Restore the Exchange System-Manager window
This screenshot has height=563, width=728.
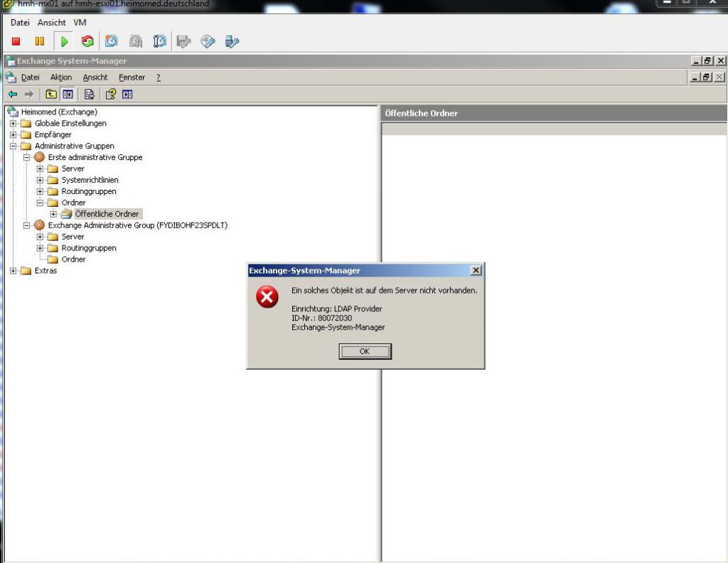tap(707, 61)
